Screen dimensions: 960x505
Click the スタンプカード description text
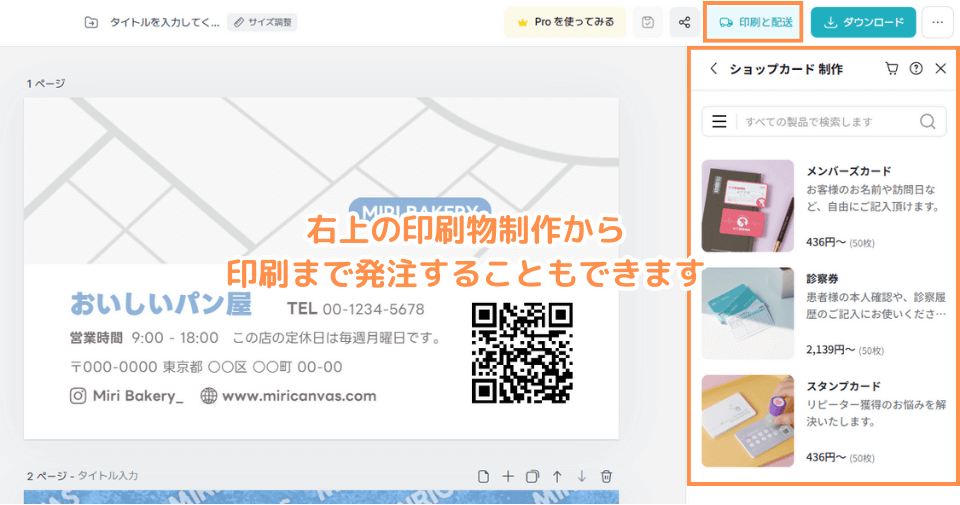click(x=876, y=413)
